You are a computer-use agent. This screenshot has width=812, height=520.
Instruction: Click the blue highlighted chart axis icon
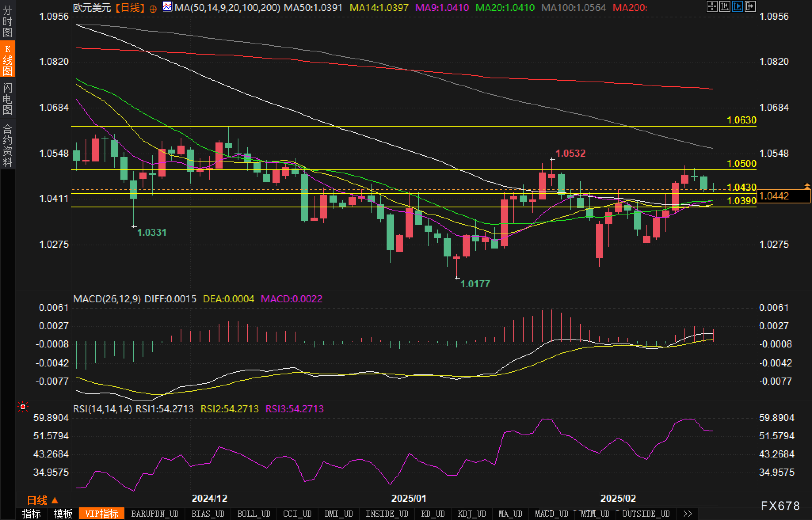737,6
